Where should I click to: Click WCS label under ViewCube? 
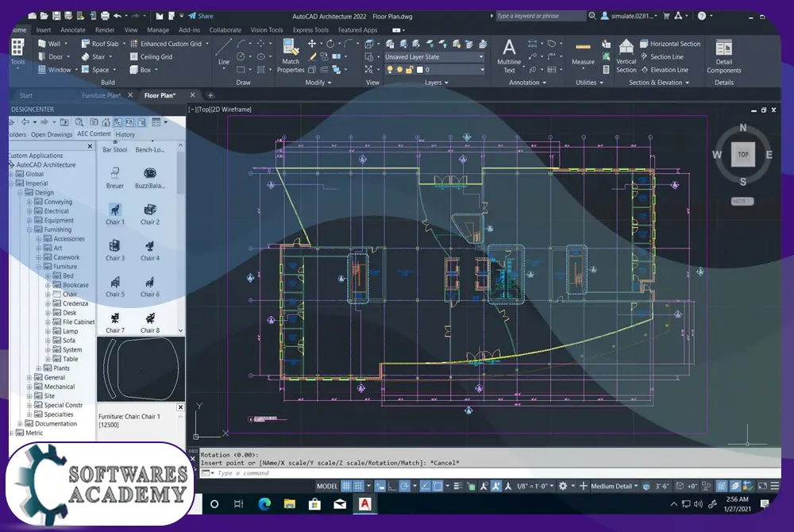[742, 201]
